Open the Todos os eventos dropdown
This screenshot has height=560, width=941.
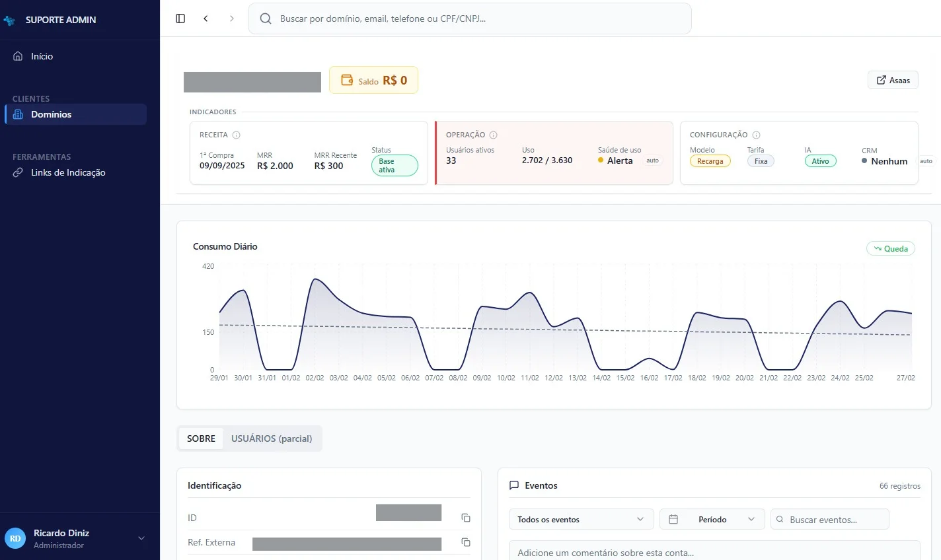(581, 519)
